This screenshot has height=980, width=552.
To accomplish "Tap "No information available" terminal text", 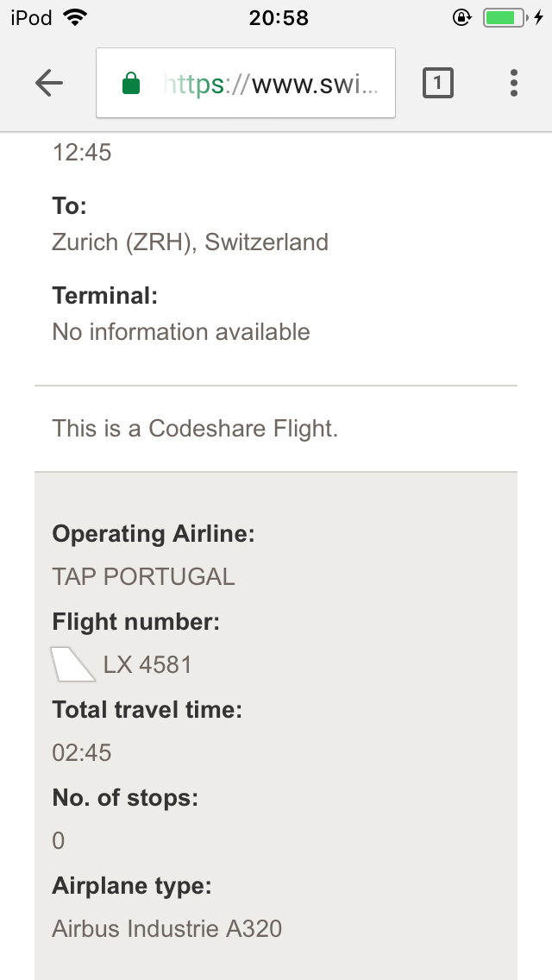I will coord(181,332).
